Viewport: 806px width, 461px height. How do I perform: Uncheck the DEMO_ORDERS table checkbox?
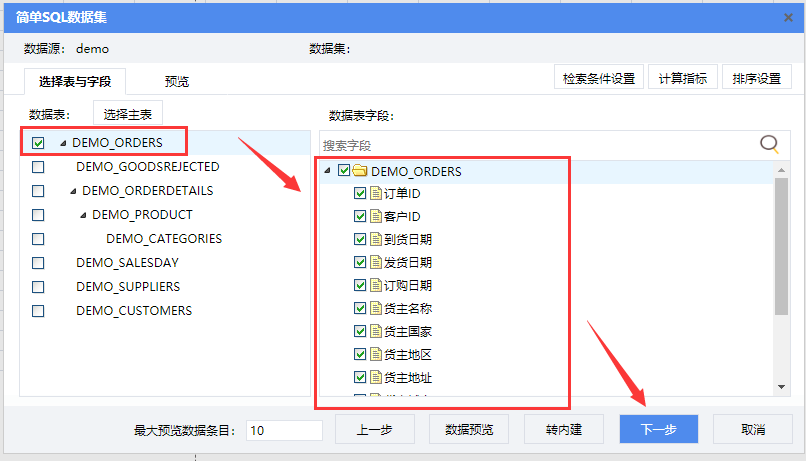pyautogui.click(x=38, y=143)
